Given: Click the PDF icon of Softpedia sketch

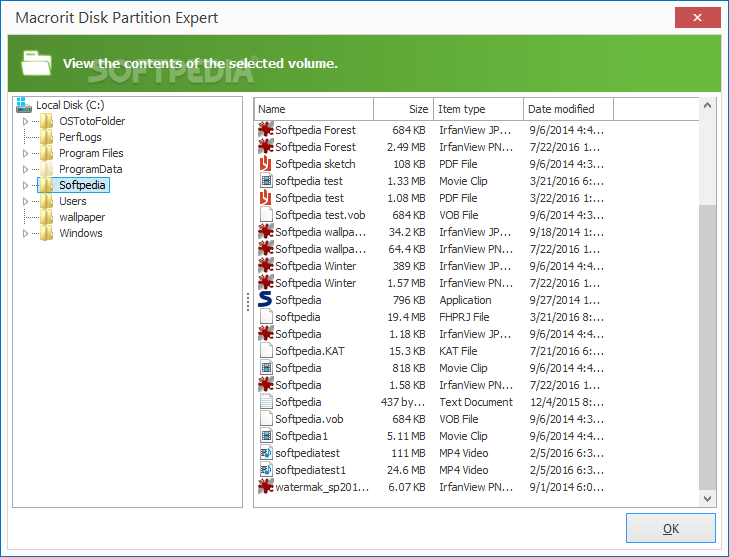Looking at the screenshot, I should pos(265,164).
